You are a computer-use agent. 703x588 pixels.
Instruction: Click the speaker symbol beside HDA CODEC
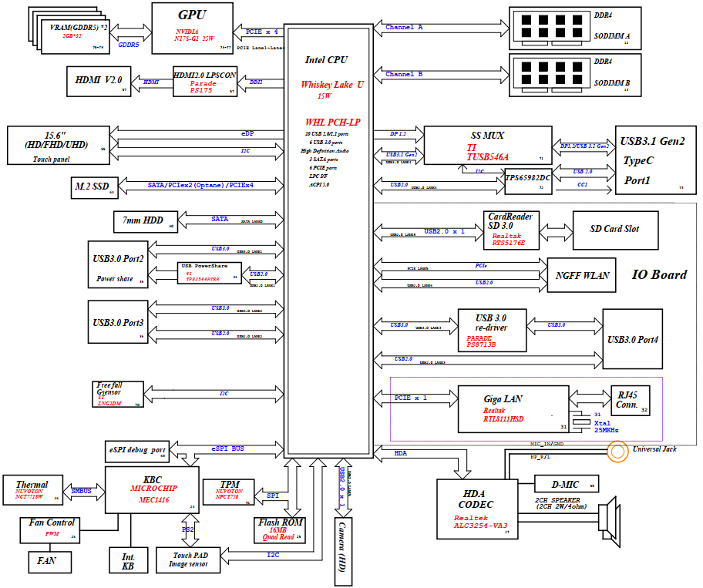click(x=610, y=522)
